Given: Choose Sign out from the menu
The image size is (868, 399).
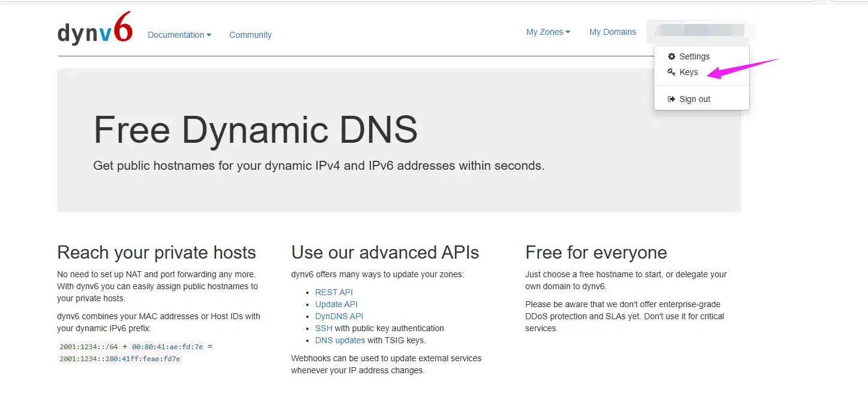Looking at the screenshot, I should pyautogui.click(x=693, y=98).
